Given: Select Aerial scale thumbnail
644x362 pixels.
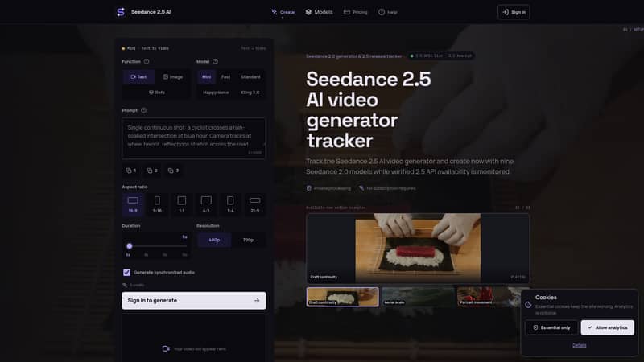Looking at the screenshot, I should 418,296.
